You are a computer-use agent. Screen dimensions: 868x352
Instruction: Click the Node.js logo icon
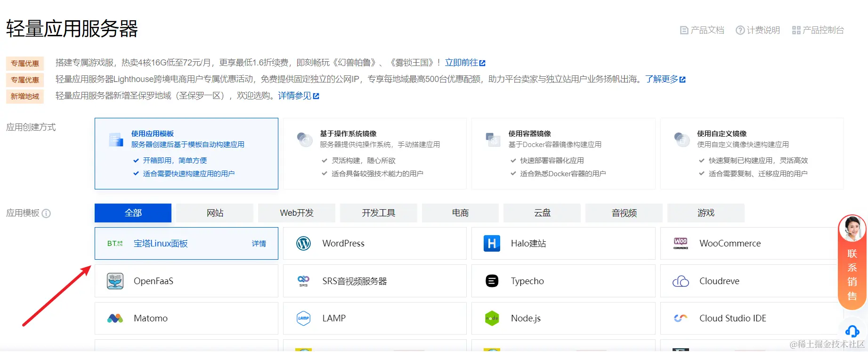492,318
